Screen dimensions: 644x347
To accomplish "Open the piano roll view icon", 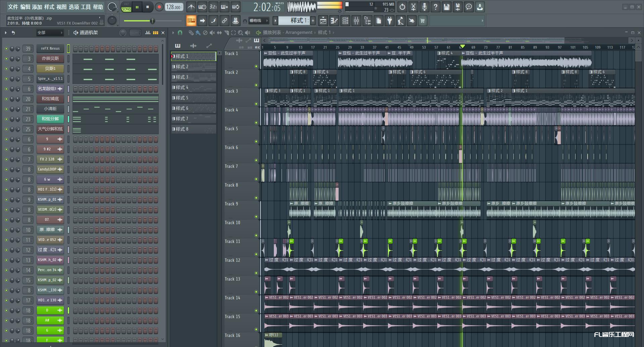I will coord(334,21).
